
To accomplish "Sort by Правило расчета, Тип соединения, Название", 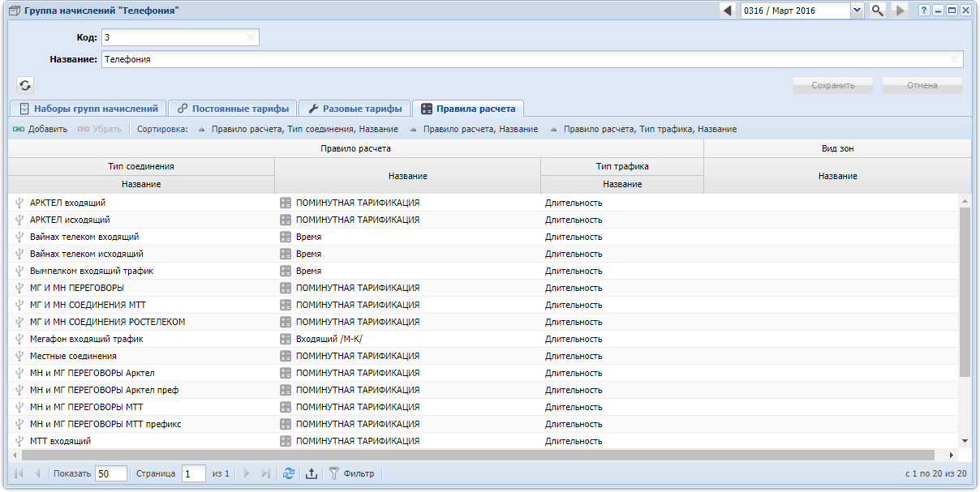I will [299, 129].
